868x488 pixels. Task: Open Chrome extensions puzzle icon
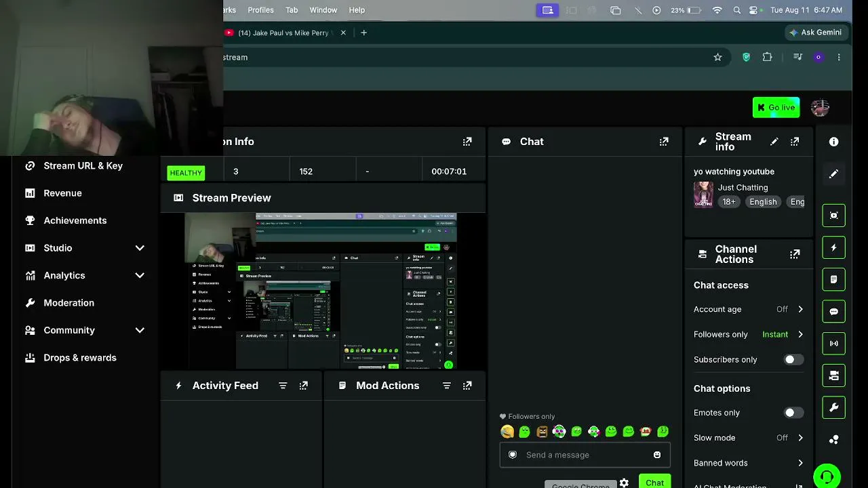click(767, 58)
